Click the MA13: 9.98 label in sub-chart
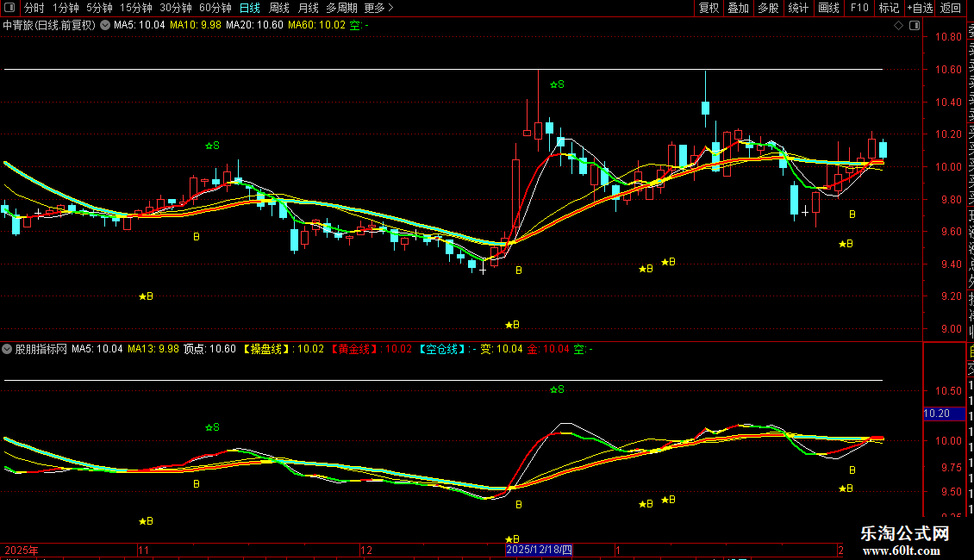The width and height of the screenshot is (974, 560). 153,349
